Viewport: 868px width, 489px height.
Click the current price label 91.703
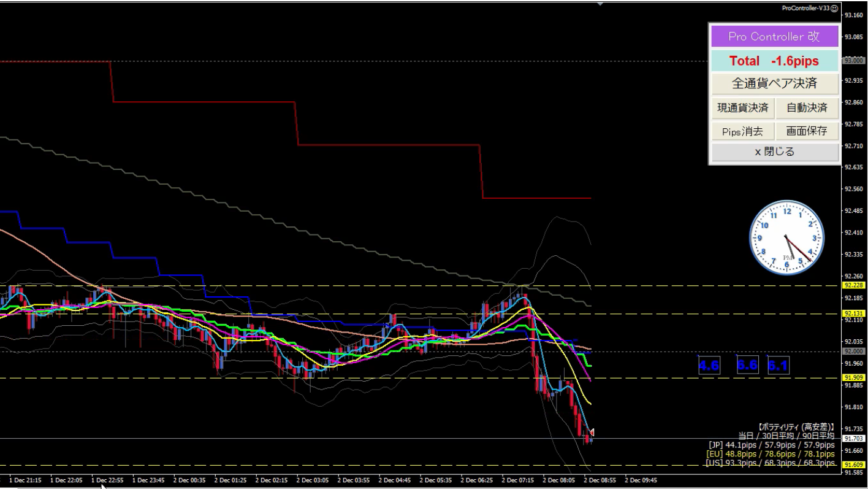coord(853,438)
